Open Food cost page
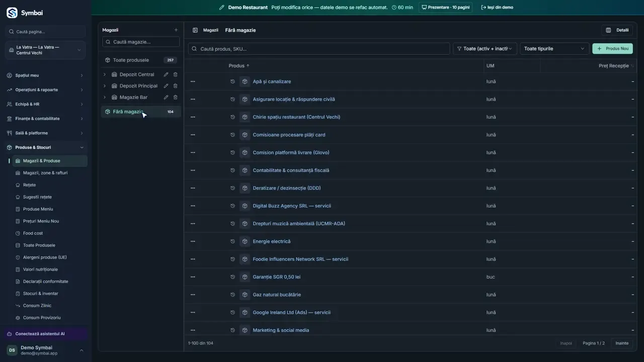This screenshot has width=644, height=362. coord(33,233)
